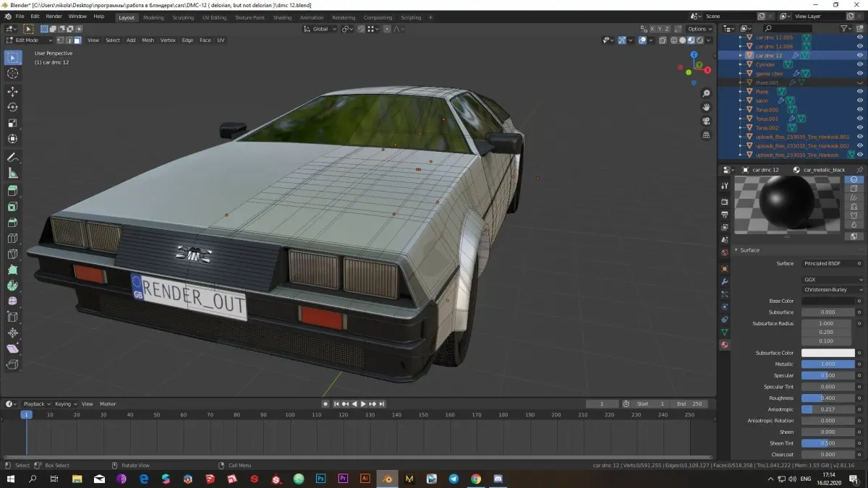Switch to rendered viewport shading
The width and height of the screenshot is (868, 488).
[x=700, y=40]
